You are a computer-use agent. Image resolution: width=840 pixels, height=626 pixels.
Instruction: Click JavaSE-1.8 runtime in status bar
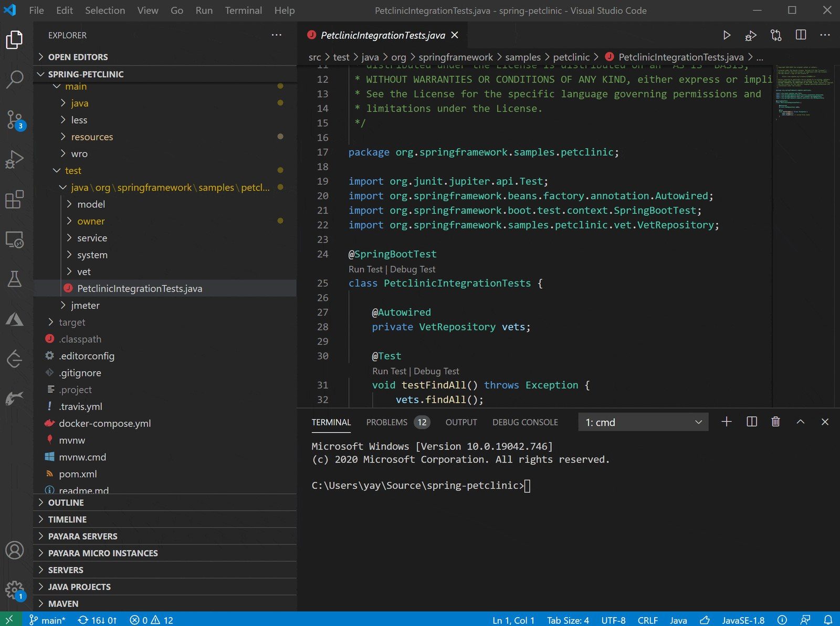[743, 620]
